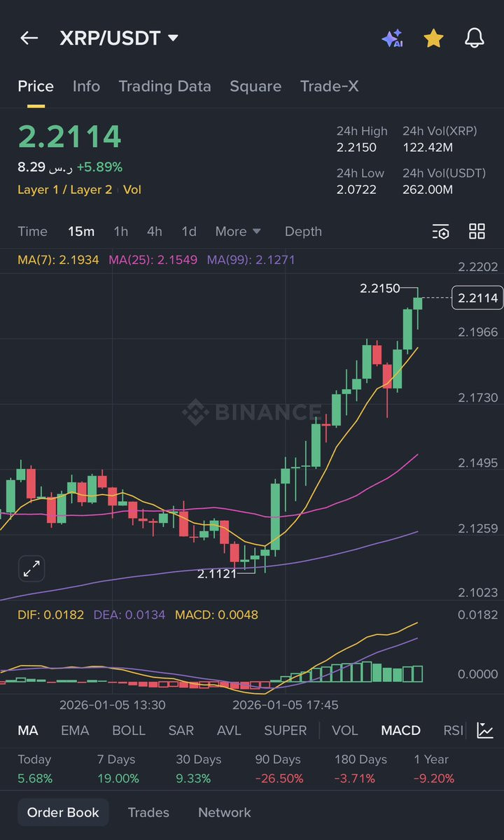
Task: Tap the MA(99): 2.1271 indicator label
Action: click(x=251, y=260)
